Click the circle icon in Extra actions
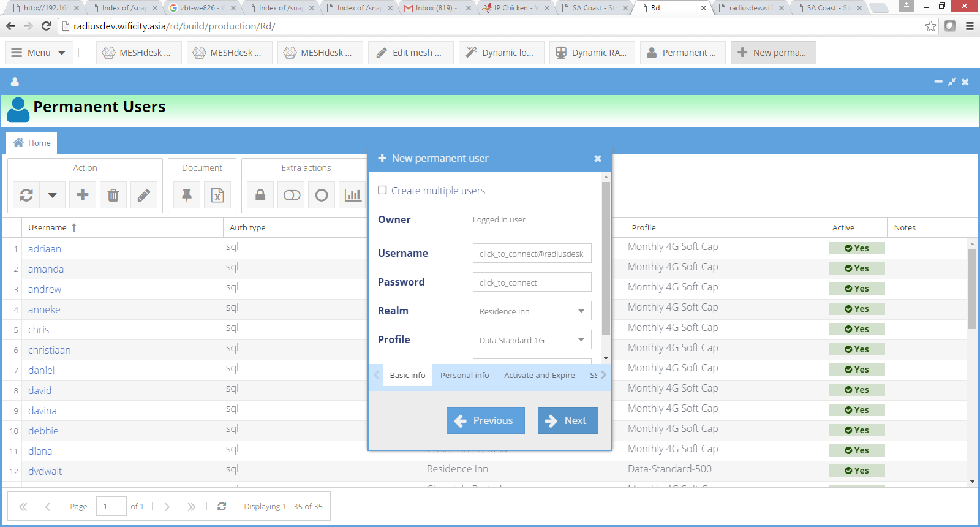The image size is (980, 527). (x=322, y=195)
